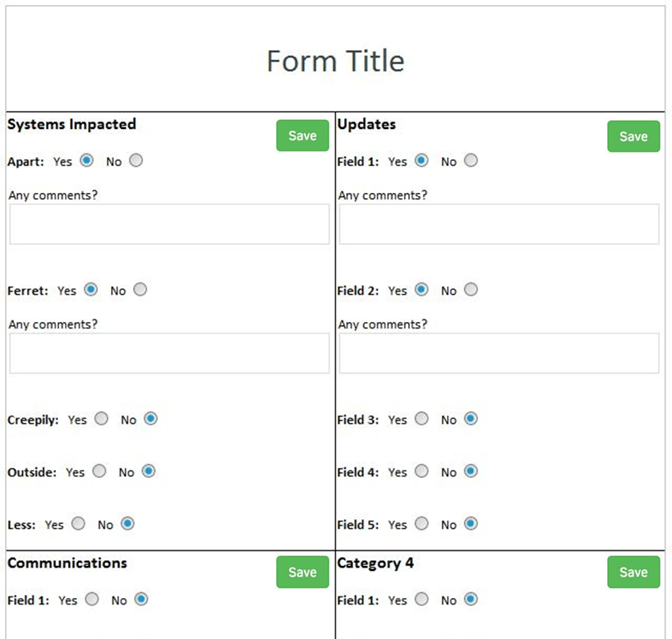Select "No" for the Apart question
This screenshot has height=639, width=672.
coord(135,160)
